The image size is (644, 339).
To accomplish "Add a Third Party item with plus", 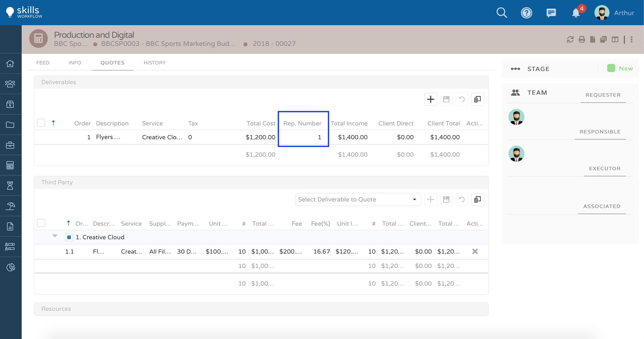I will tap(431, 199).
